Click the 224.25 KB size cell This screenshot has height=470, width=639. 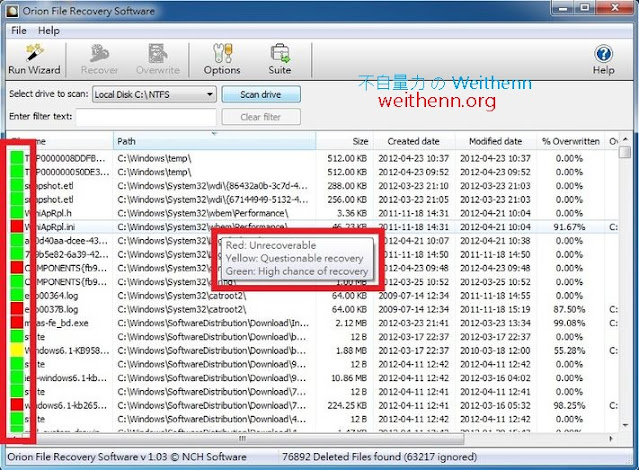click(348, 406)
